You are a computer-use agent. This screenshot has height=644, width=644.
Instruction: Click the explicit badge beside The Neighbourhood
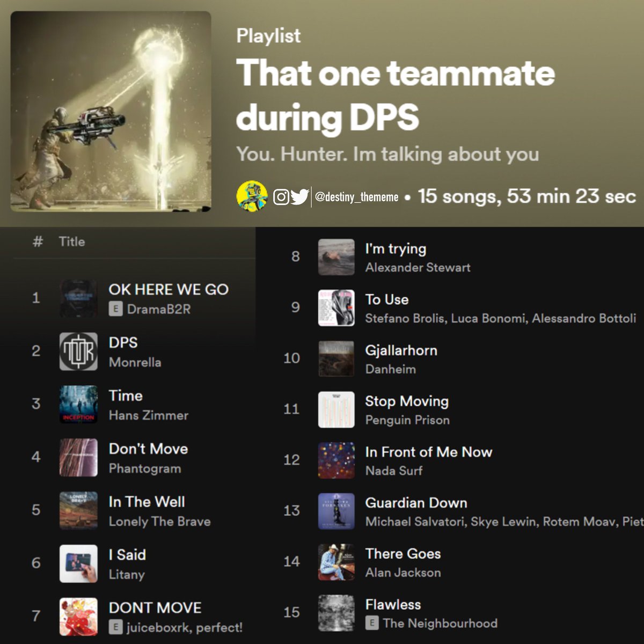(372, 624)
